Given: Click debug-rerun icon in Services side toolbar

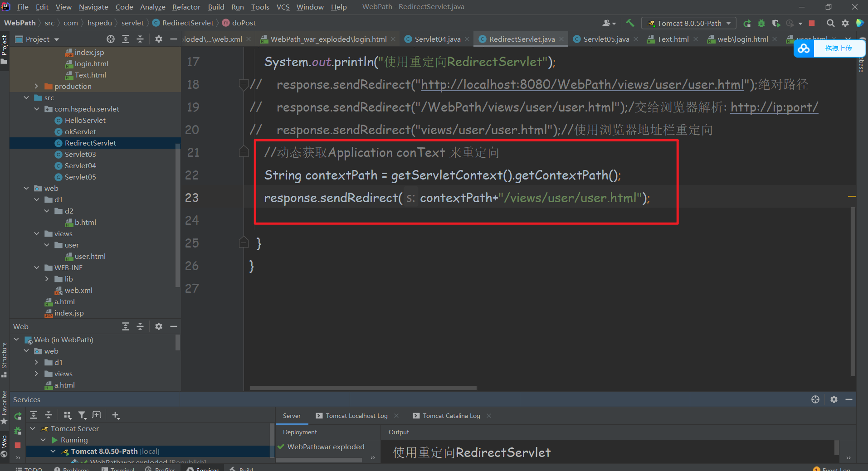Looking at the screenshot, I should click(x=18, y=431).
